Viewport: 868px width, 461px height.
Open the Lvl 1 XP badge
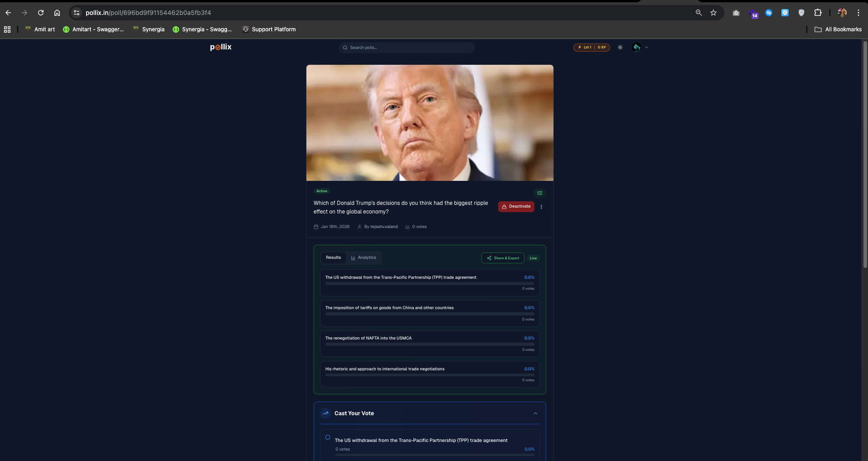pos(592,47)
